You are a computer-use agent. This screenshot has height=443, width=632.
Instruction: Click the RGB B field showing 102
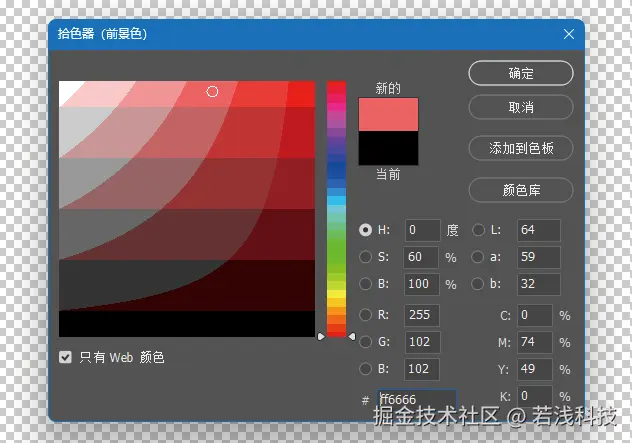click(x=422, y=369)
